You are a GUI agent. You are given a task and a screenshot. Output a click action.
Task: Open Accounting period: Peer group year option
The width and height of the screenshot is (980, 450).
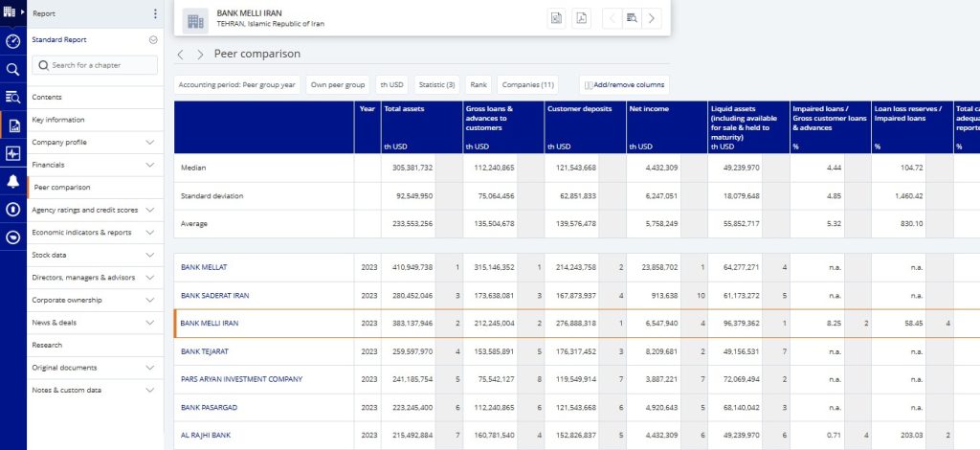(237, 85)
